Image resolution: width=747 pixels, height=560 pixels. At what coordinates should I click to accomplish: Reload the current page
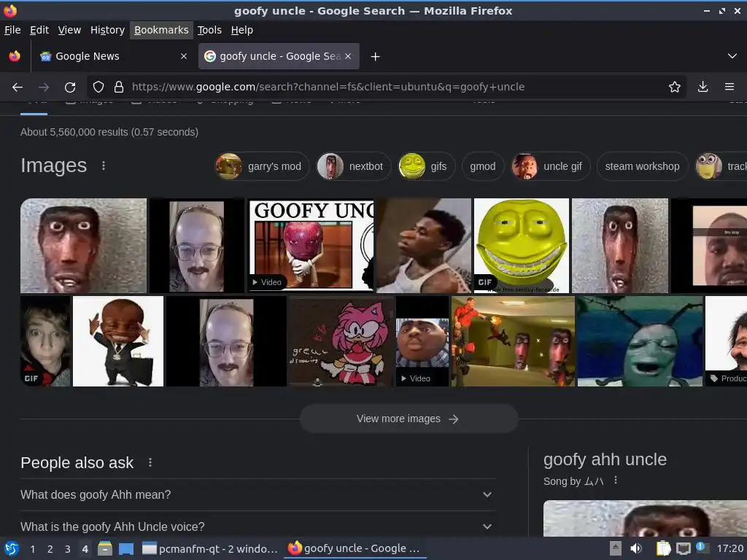[70, 87]
